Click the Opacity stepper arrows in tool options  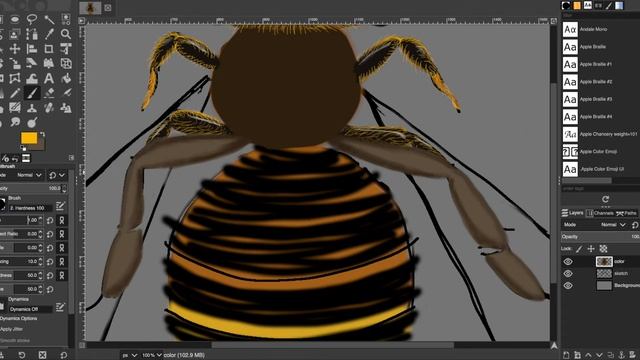point(64,189)
